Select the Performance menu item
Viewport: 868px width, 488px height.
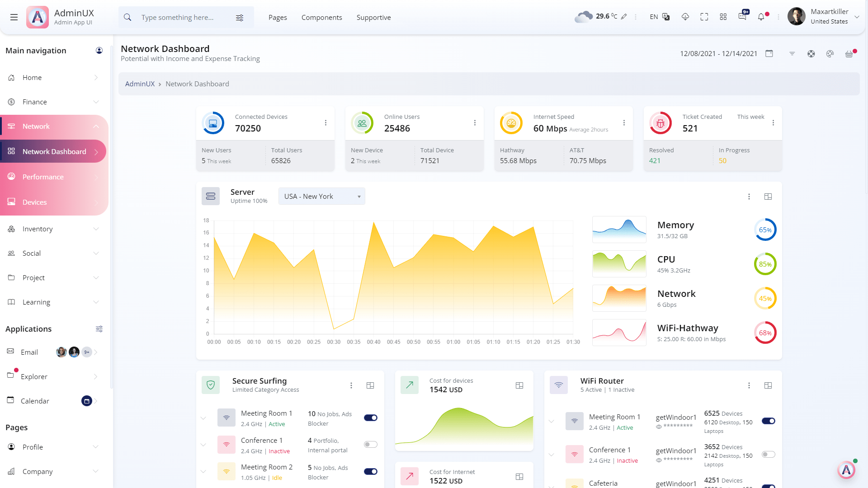coord(43,176)
